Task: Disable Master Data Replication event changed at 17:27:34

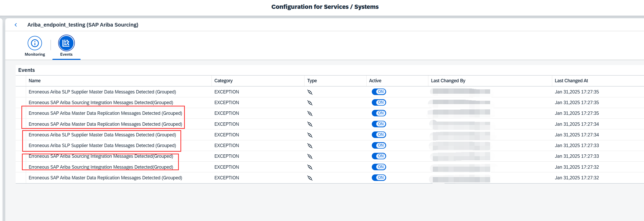Action: (379, 124)
